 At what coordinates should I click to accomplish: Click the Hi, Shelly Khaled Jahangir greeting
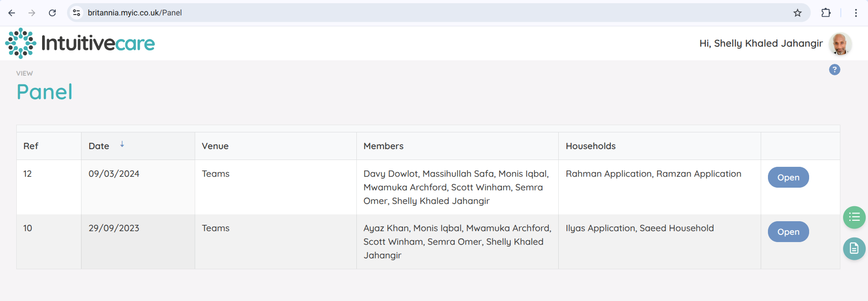pyautogui.click(x=761, y=44)
